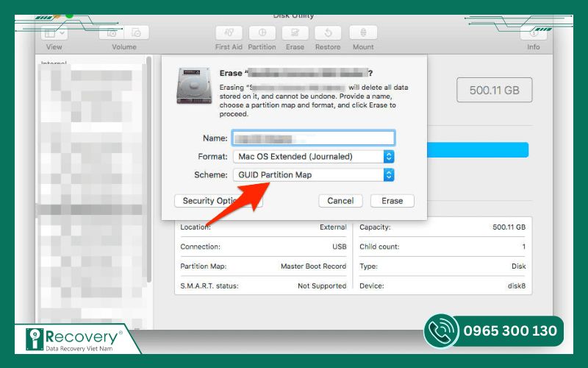Click the sidebar vertical scrollbar
This screenshot has width=588, height=368.
[x=149, y=169]
